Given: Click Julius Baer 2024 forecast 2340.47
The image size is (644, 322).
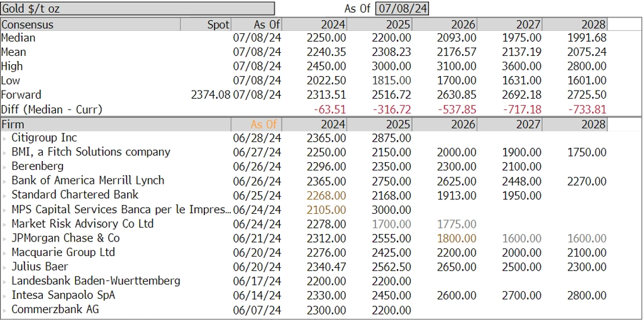Looking at the screenshot, I should pyautogui.click(x=326, y=267).
